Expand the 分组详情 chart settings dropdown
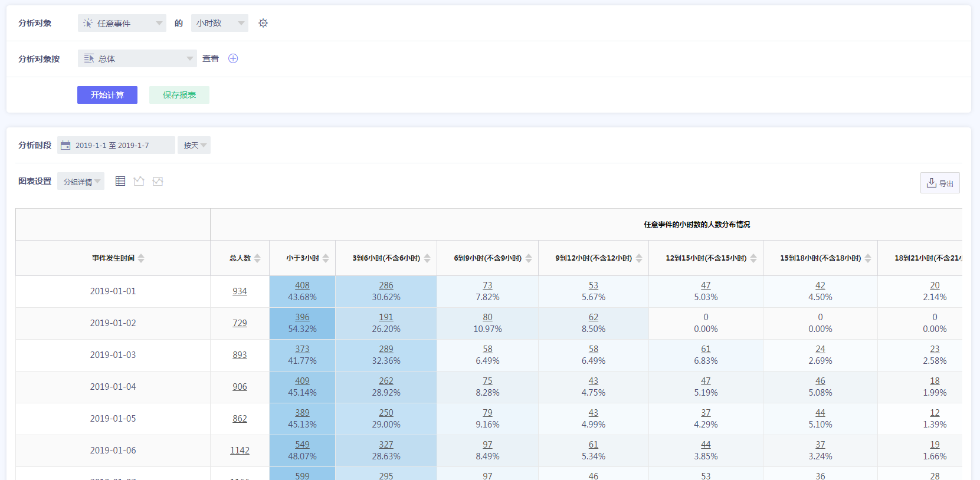This screenshot has width=980, height=480. pos(81,182)
